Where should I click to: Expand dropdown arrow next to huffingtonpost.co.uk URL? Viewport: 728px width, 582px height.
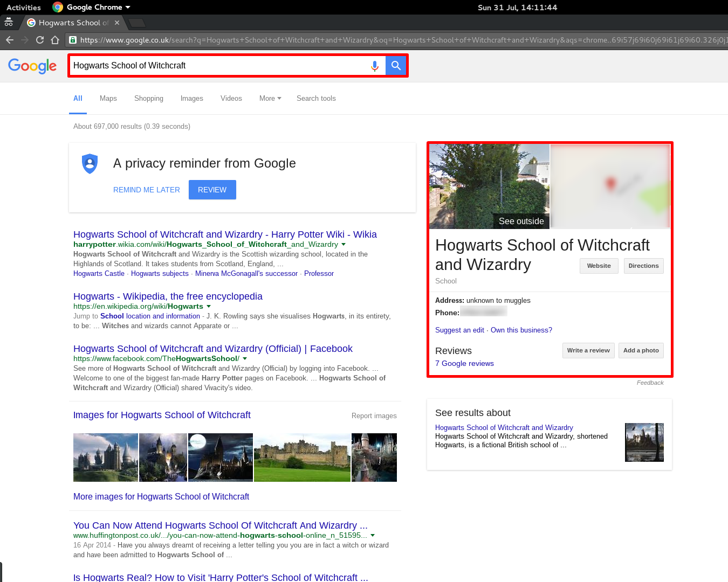(373, 536)
